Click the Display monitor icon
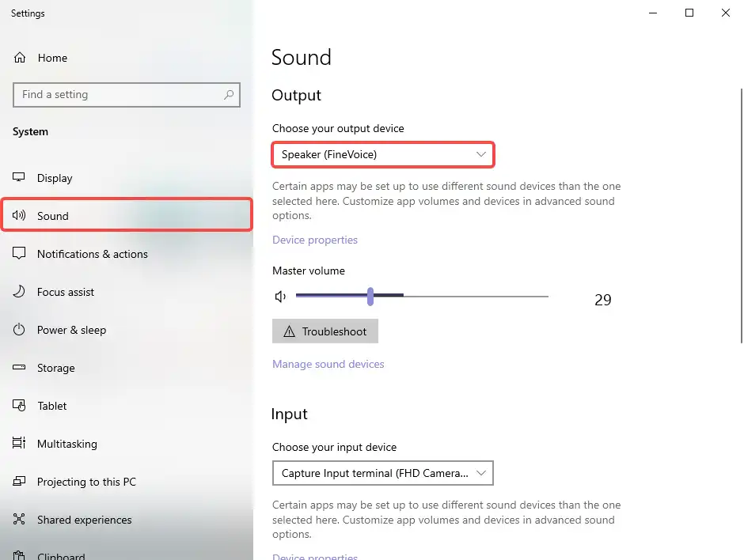 18,177
